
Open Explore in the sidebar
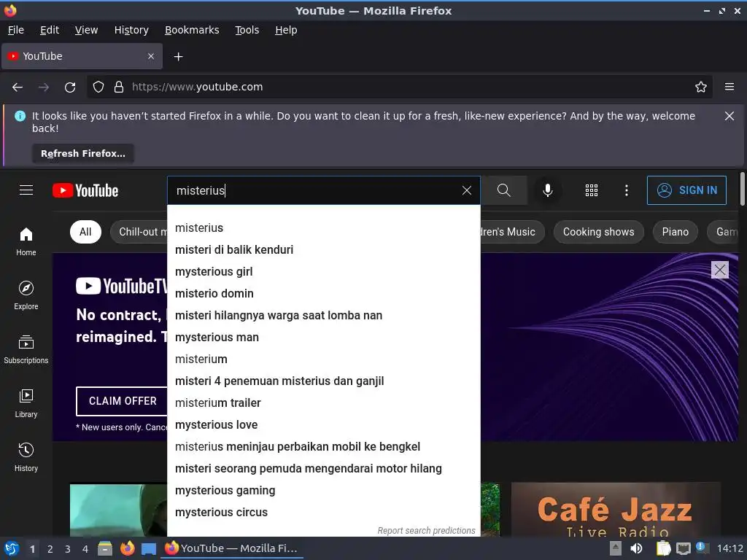pyautogui.click(x=26, y=295)
